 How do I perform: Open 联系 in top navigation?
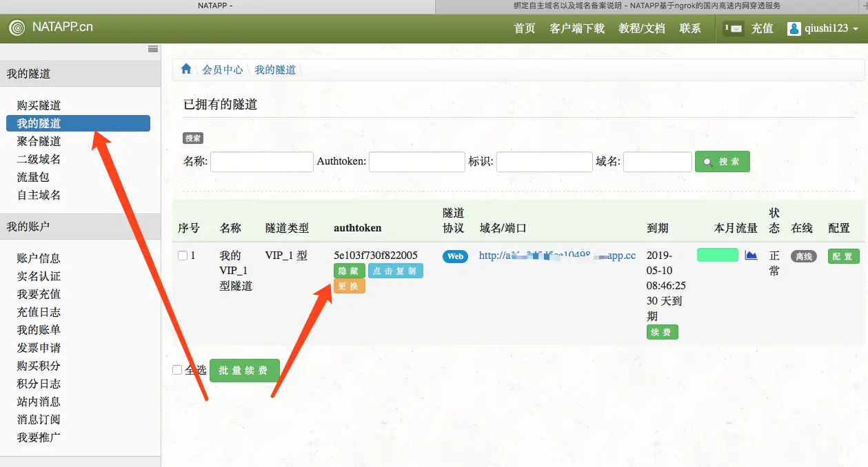(690, 28)
